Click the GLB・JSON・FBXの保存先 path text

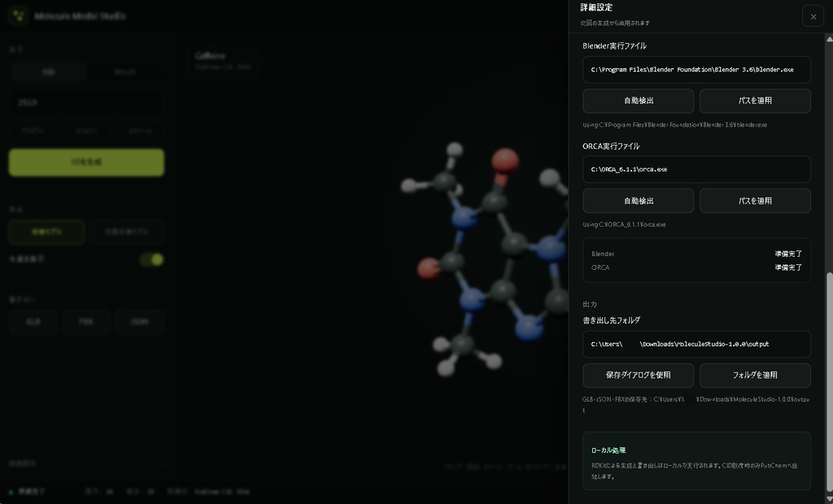(x=696, y=404)
